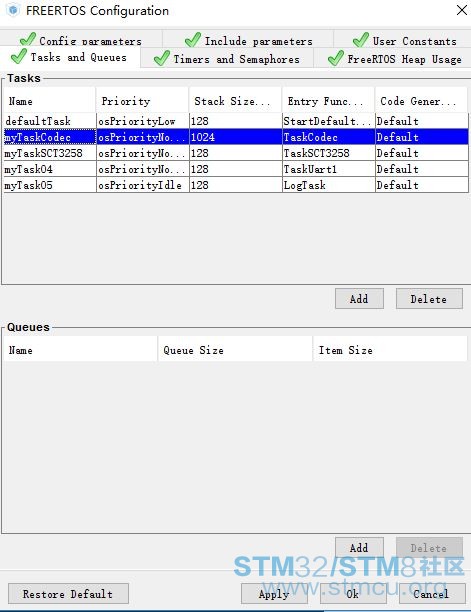471x612 pixels.
Task: Select the defaultTask row
Action: click(x=236, y=121)
